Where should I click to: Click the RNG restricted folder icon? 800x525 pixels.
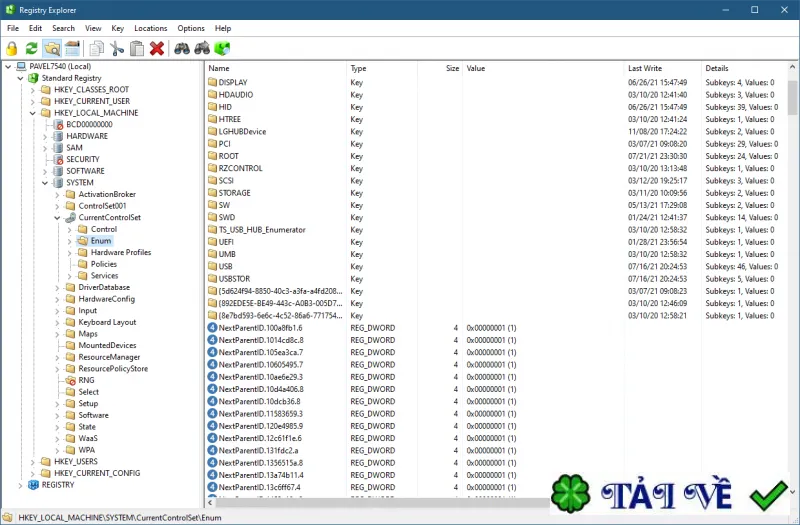[71, 380]
